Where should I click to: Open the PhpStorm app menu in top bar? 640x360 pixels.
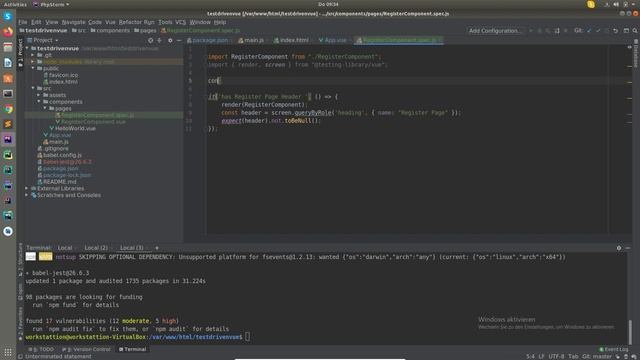51,4
